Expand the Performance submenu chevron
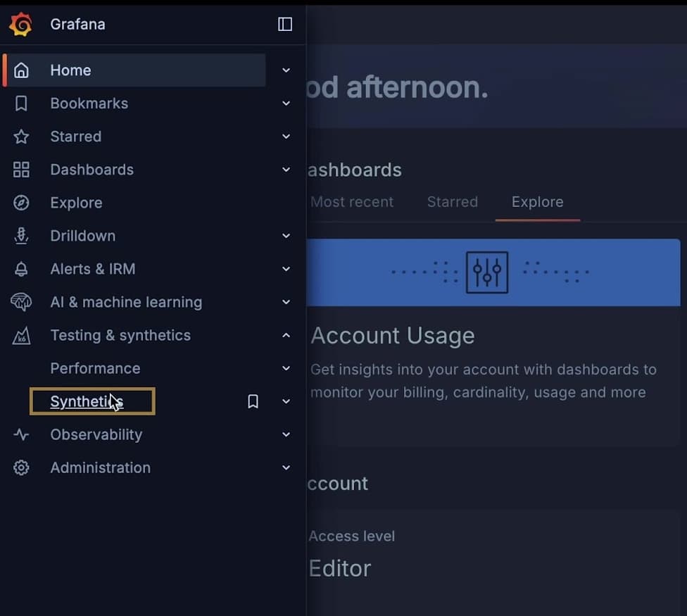This screenshot has height=616, width=687. click(286, 368)
